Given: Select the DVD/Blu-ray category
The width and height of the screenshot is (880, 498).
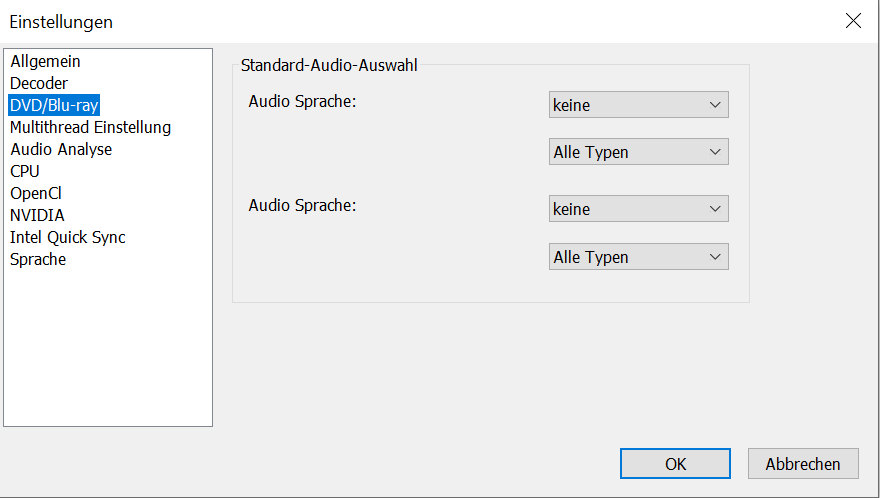Looking at the screenshot, I should pyautogui.click(x=54, y=105).
